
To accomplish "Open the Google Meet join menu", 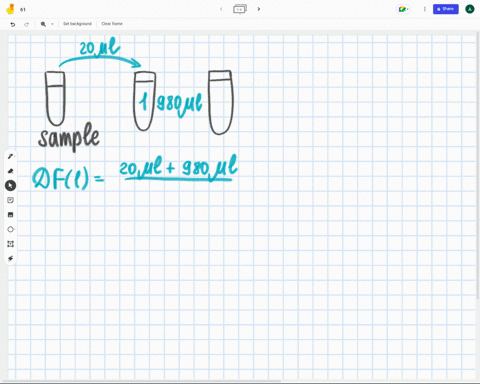I will click(x=403, y=9).
